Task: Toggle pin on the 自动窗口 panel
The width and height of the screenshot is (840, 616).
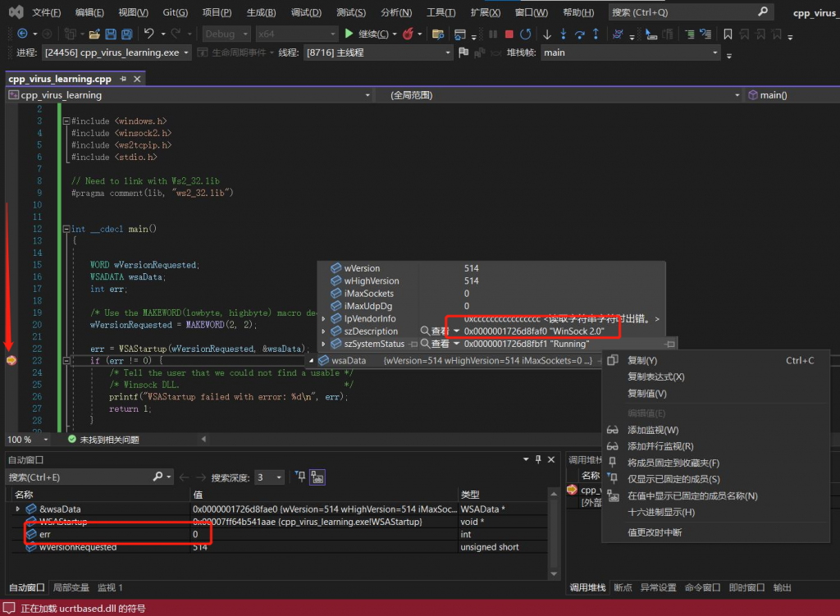Action: tap(538, 459)
